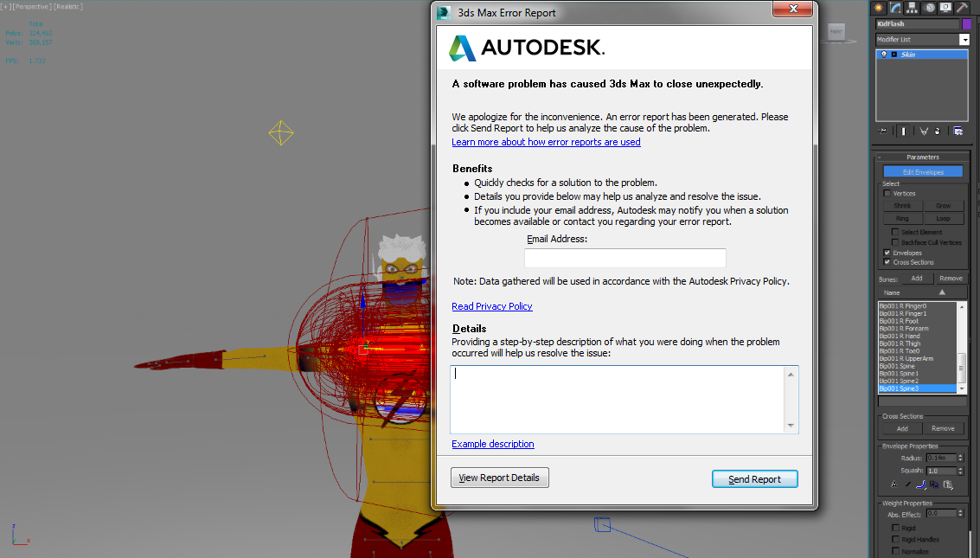Open Configure Modifier Sets icon

coord(958,131)
